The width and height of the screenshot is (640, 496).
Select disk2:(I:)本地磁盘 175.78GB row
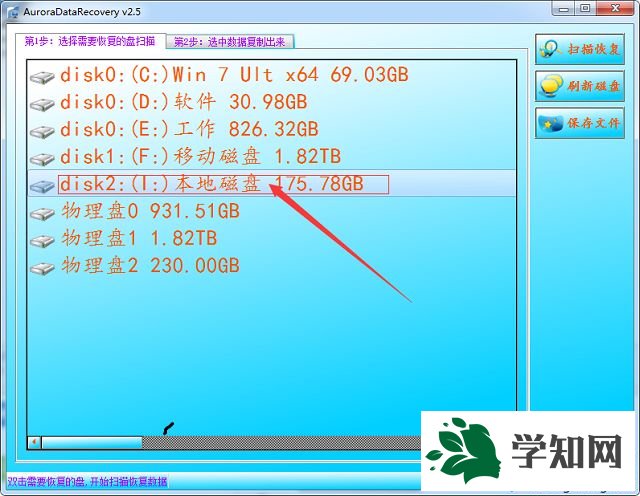pos(272,184)
